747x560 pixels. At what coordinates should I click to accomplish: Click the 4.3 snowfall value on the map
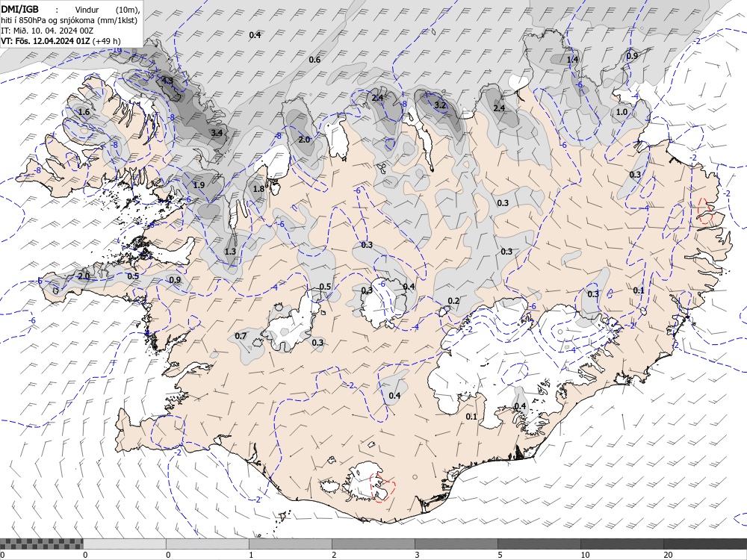click(x=167, y=81)
